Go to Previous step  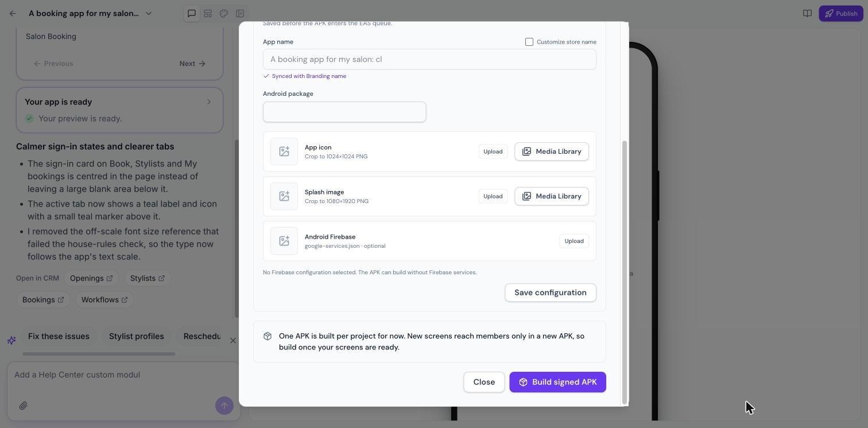(x=53, y=64)
